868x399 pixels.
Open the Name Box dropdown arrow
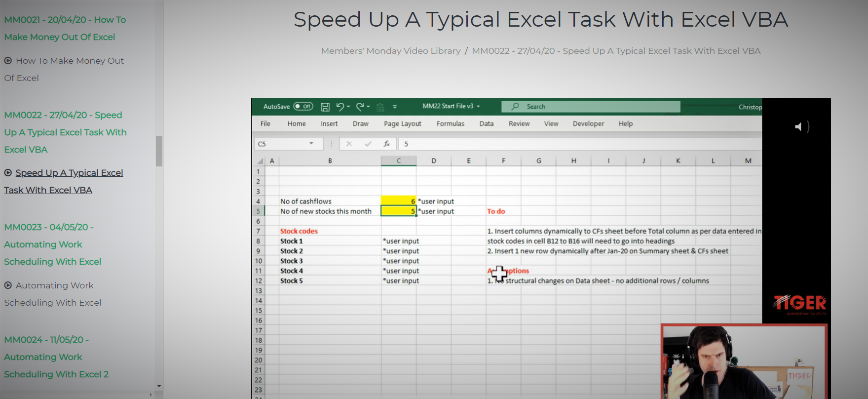(311, 144)
